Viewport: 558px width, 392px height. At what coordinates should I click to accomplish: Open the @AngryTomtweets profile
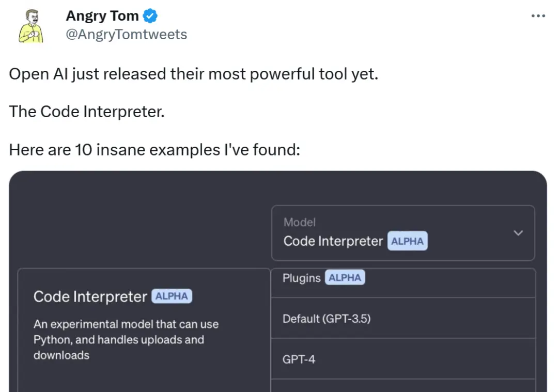point(127,34)
